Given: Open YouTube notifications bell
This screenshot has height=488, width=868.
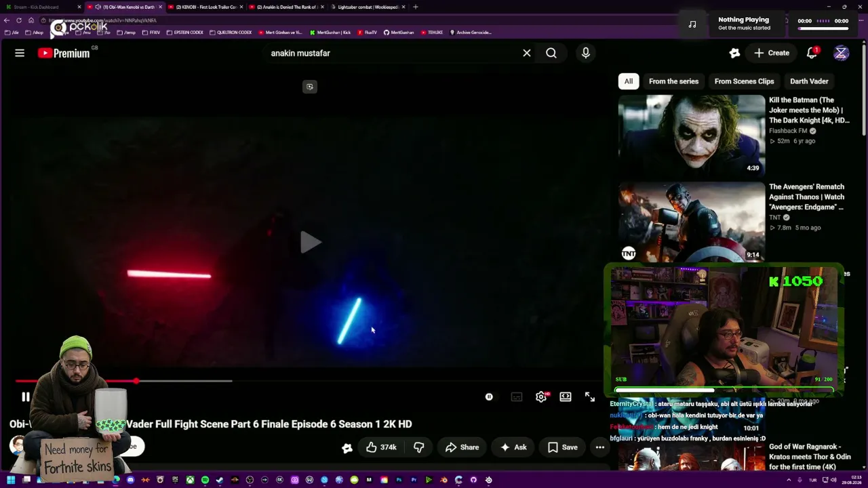Looking at the screenshot, I should [x=812, y=53].
